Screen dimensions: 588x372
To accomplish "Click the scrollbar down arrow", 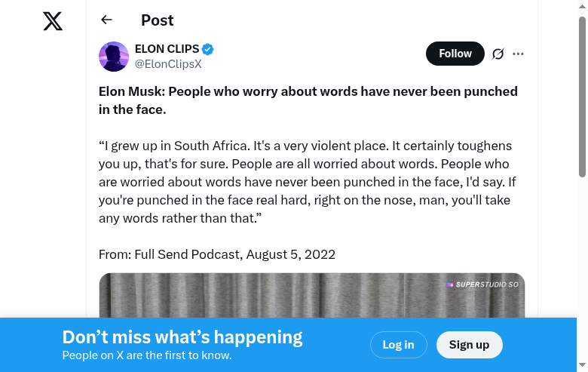I will (582, 365).
